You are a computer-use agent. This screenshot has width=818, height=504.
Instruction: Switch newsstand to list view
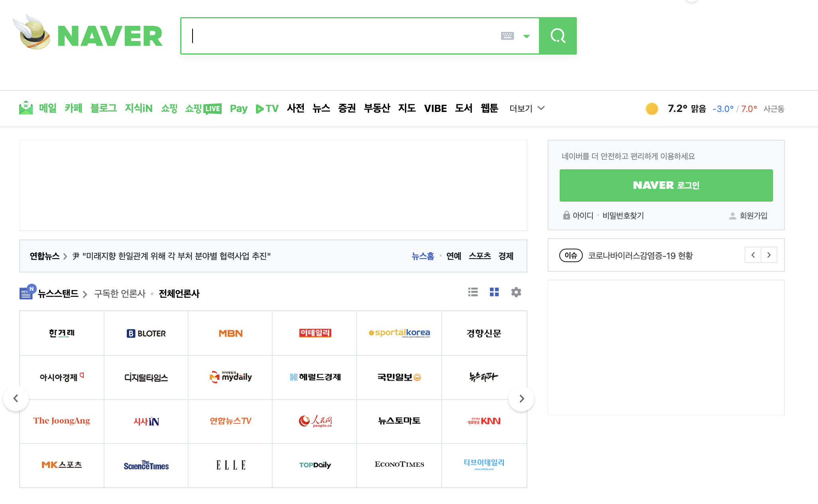(473, 292)
